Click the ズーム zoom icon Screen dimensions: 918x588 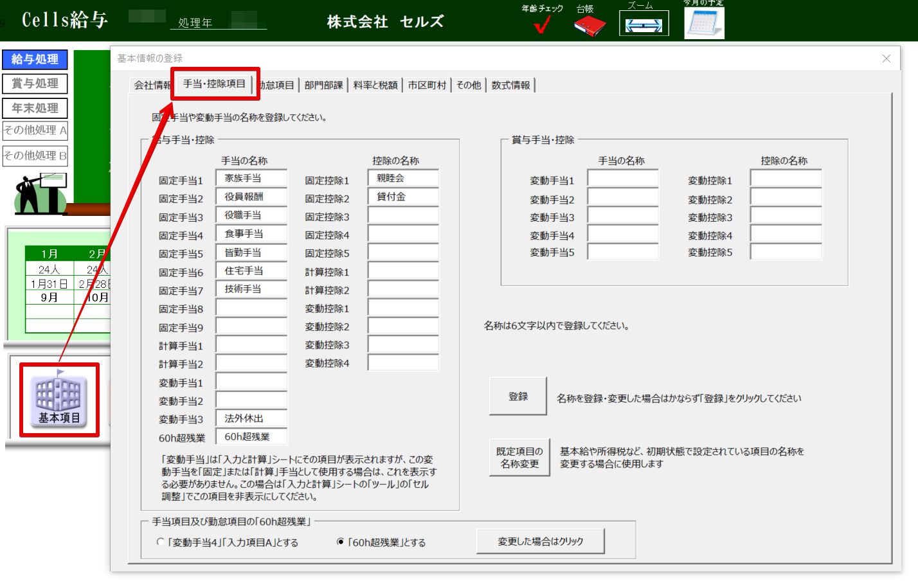pos(643,24)
